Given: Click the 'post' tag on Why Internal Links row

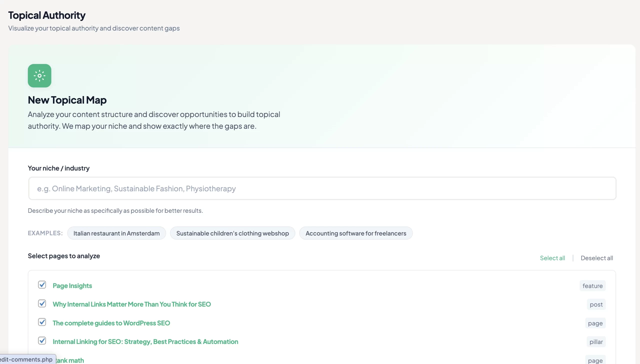Looking at the screenshot, I should (596, 304).
